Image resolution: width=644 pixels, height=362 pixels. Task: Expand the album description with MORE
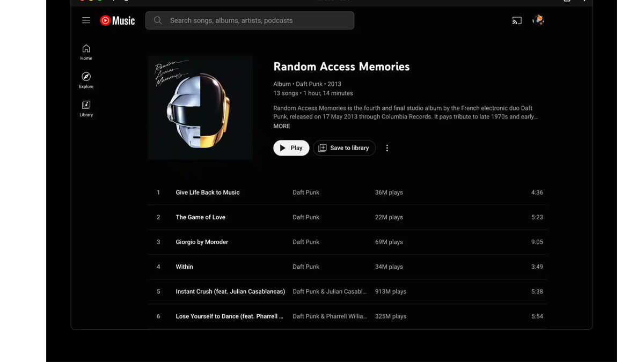pos(282,126)
